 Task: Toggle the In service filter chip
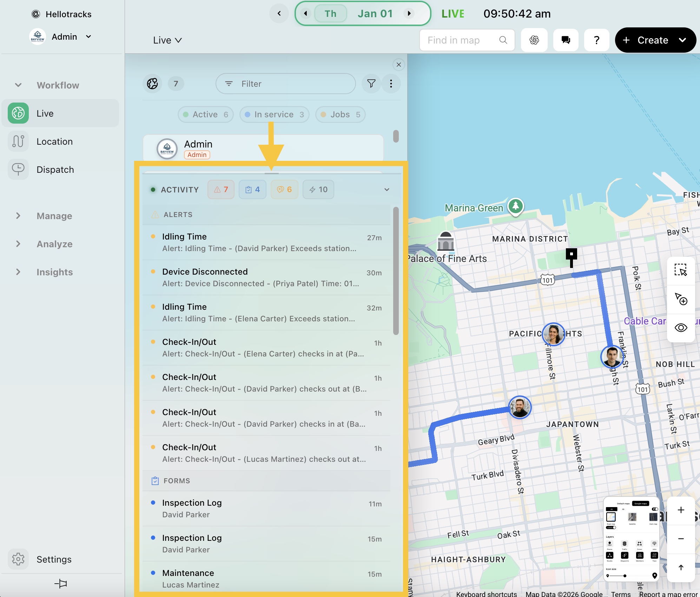click(x=274, y=114)
